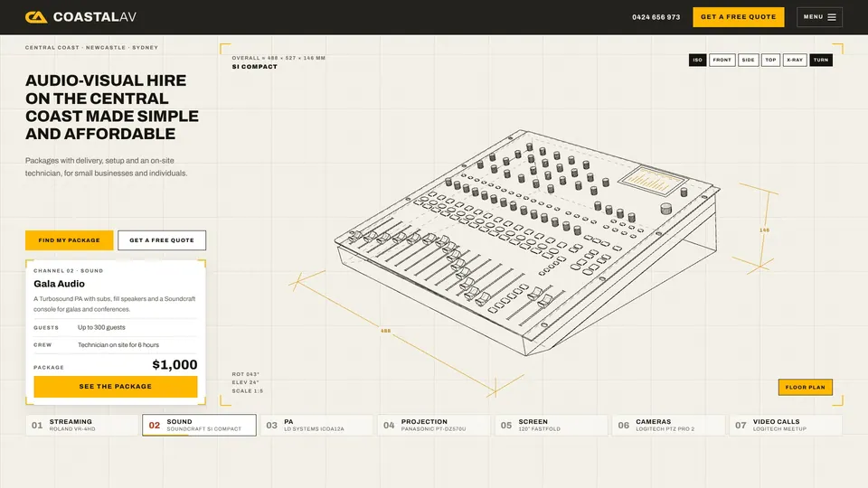This screenshot has height=488, width=868.
Task: Click the Gala Audio card title
Action: pos(60,284)
